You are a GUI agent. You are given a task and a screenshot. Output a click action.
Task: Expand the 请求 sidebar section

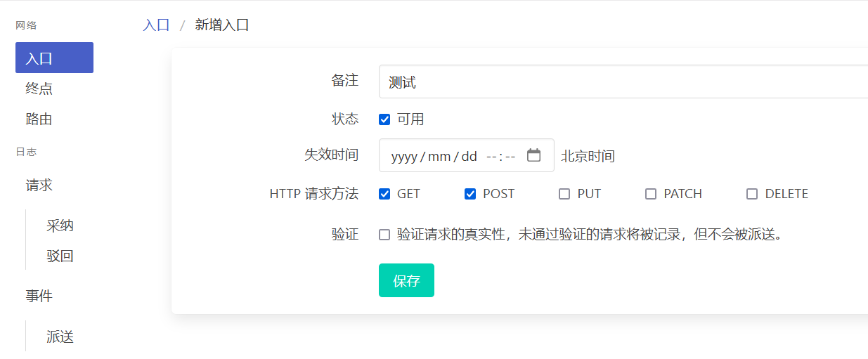39,185
